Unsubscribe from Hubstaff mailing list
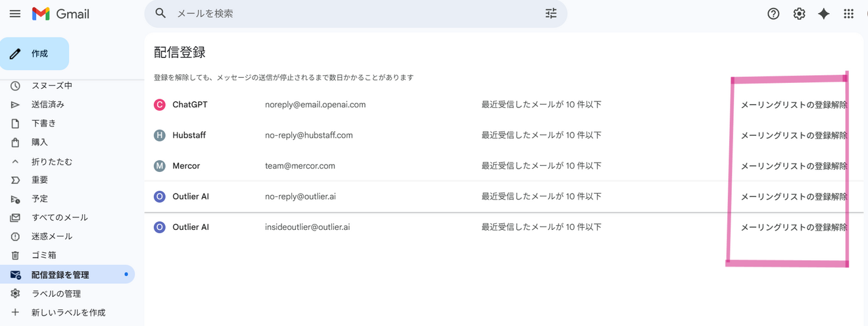The image size is (868, 326). 794,135
